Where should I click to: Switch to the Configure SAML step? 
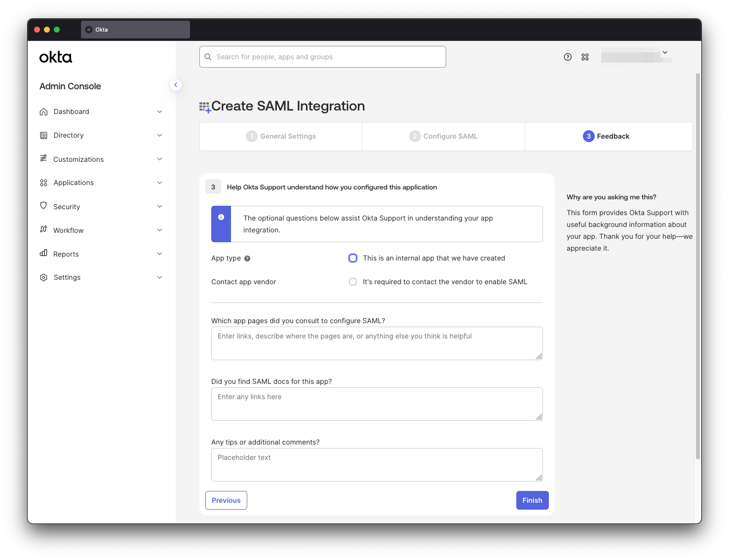443,136
